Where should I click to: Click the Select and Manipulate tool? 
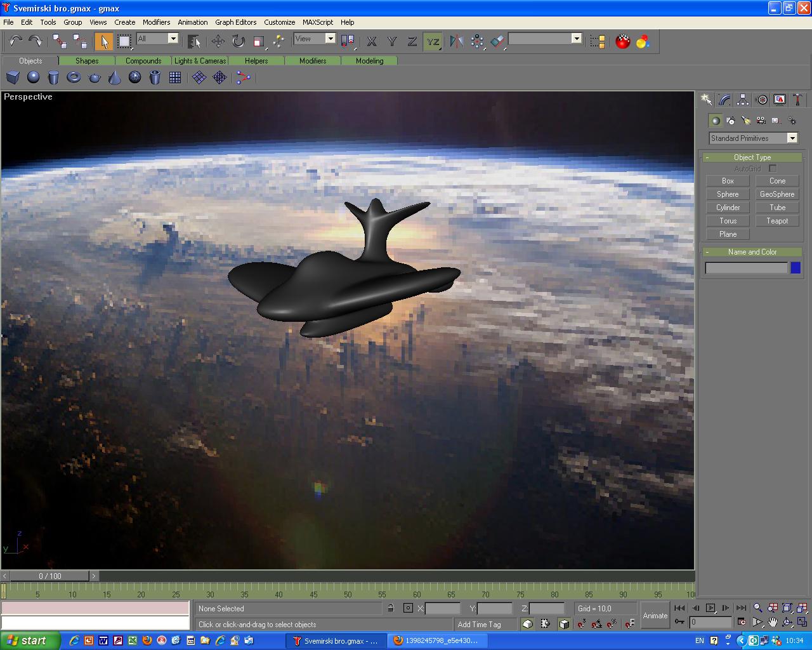[278, 41]
